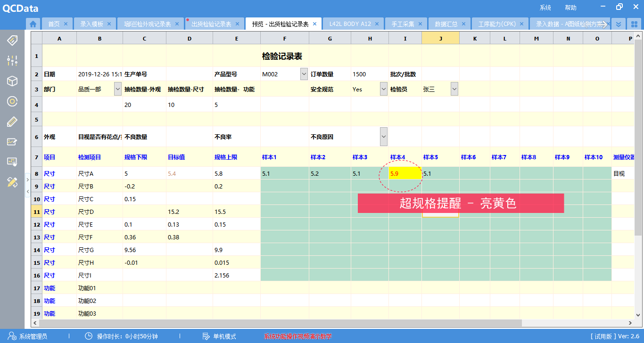The height and width of the screenshot is (343, 644).
Task: Click the home icon on the tab bar
Action: point(33,23)
